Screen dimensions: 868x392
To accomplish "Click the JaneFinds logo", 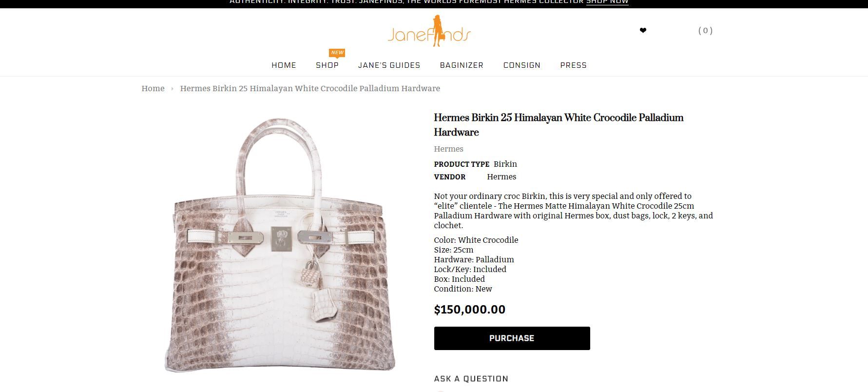I will (429, 31).
